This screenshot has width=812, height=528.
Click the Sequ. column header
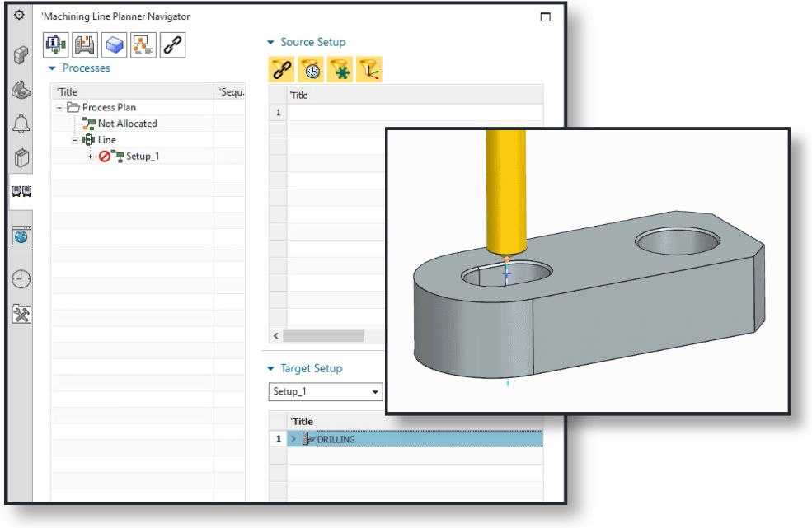tap(231, 92)
